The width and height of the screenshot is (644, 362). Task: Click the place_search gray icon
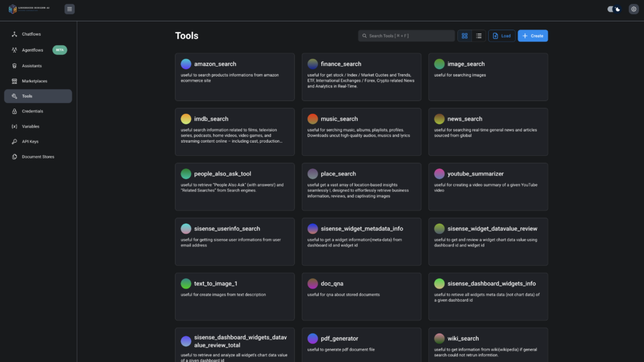313,174
